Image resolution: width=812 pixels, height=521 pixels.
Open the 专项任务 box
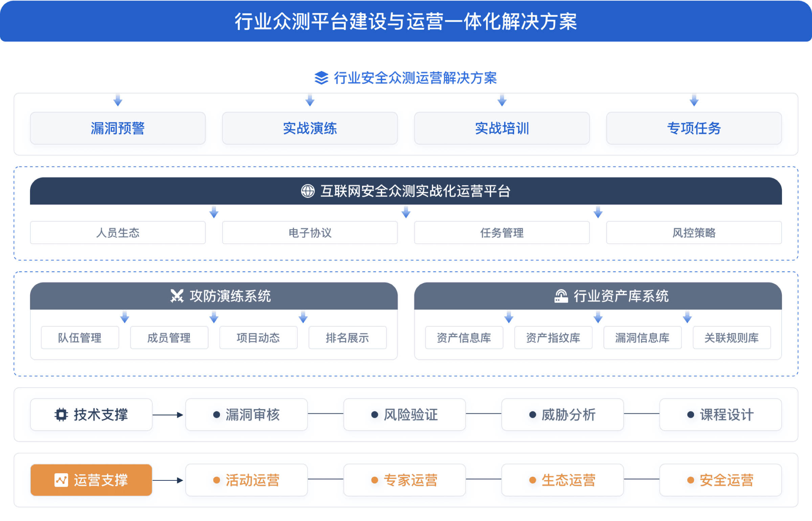[x=694, y=128]
